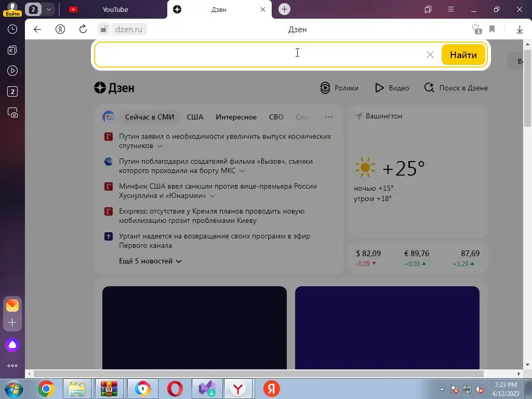This screenshot has height=399, width=532.
Task: Go back with the left arrow
Action: pos(37,30)
